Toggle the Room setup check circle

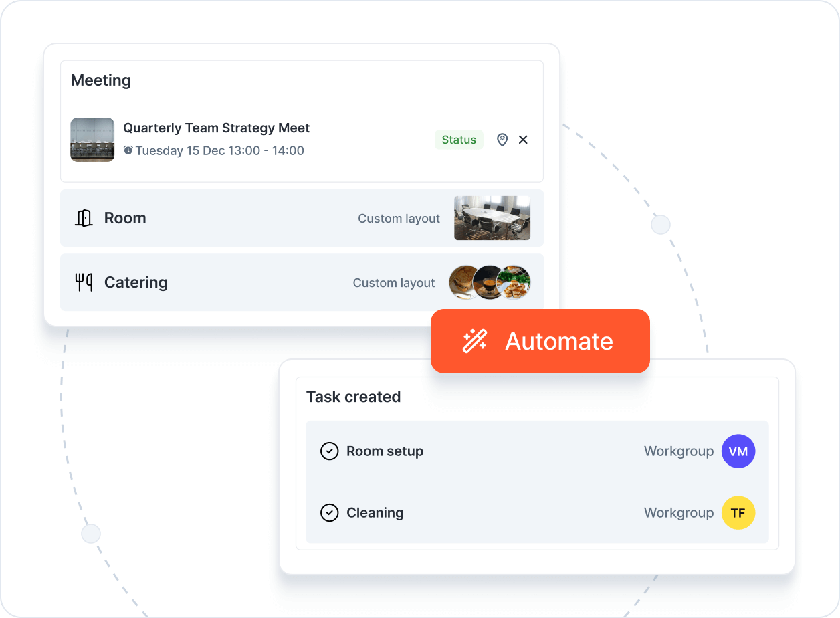329,451
